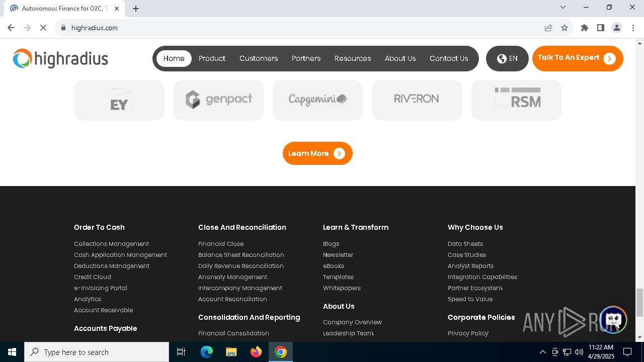Launch Firefox from taskbar

[x=256, y=352]
